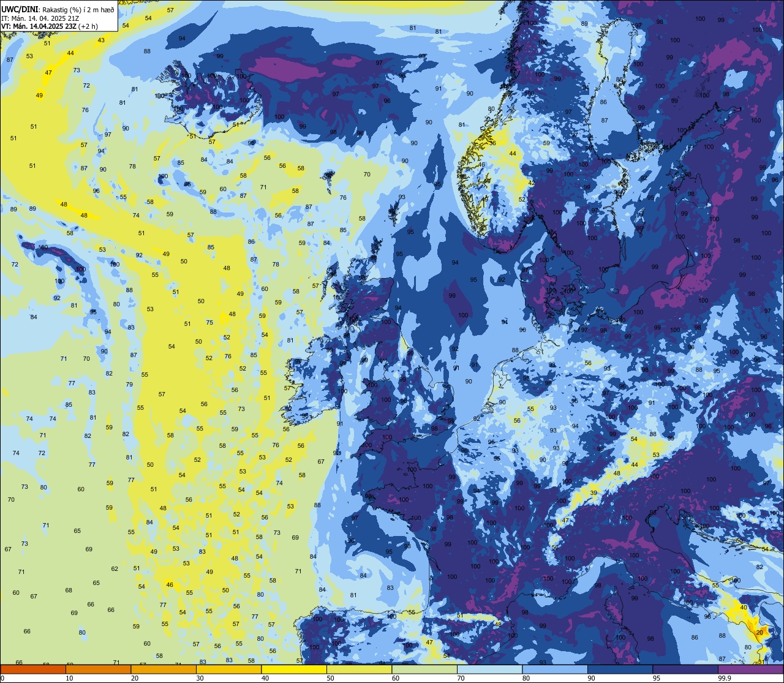Click the humidity value "42" over southern Norway
The width and height of the screenshot is (784, 683).
pyautogui.click(x=532, y=183)
